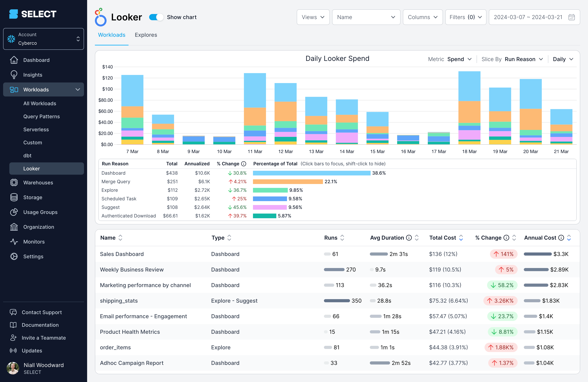Click the Dashboard home icon
This screenshot has height=382, width=588.
pyautogui.click(x=14, y=60)
